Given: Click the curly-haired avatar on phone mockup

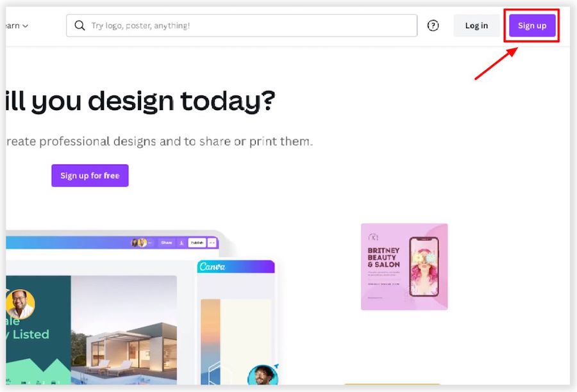Looking at the screenshot, I should tap(262, 375).
